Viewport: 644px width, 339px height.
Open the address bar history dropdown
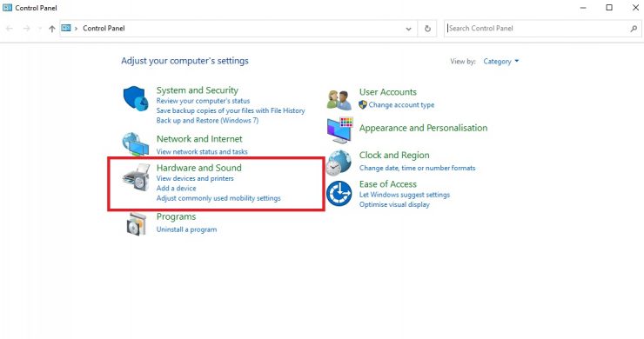[x=409, y=29]
